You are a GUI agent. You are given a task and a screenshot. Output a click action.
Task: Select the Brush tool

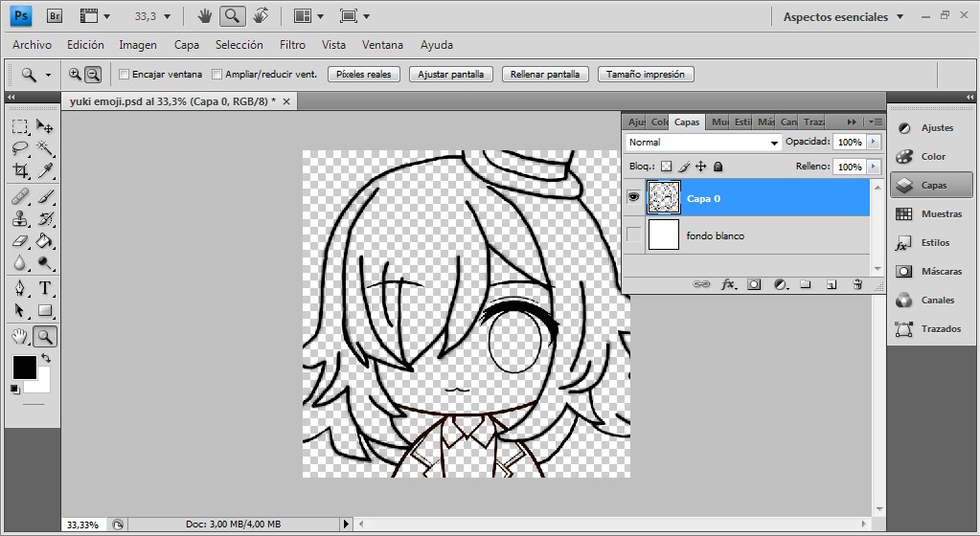[44, 197]
